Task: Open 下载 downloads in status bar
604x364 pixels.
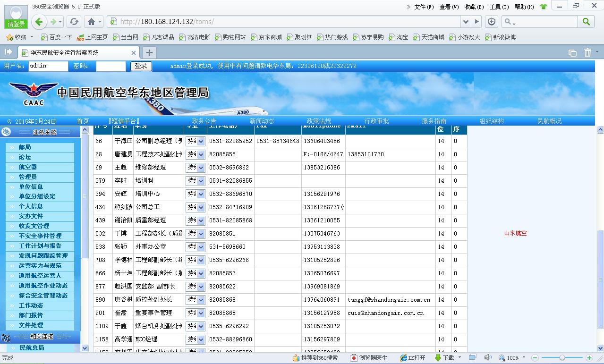Action: point(444,358)
